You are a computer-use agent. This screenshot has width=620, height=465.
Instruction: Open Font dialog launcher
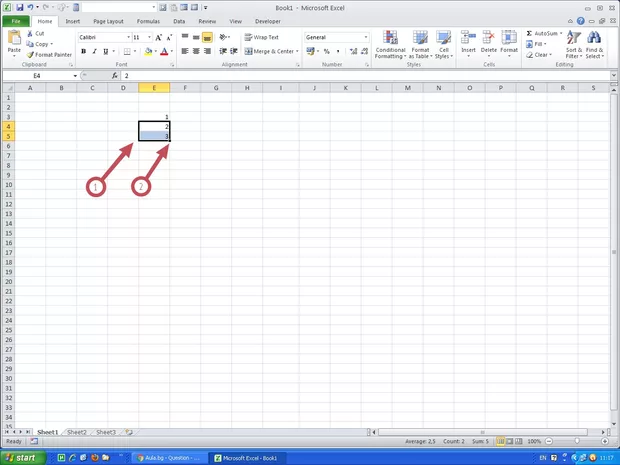point(172,64)
